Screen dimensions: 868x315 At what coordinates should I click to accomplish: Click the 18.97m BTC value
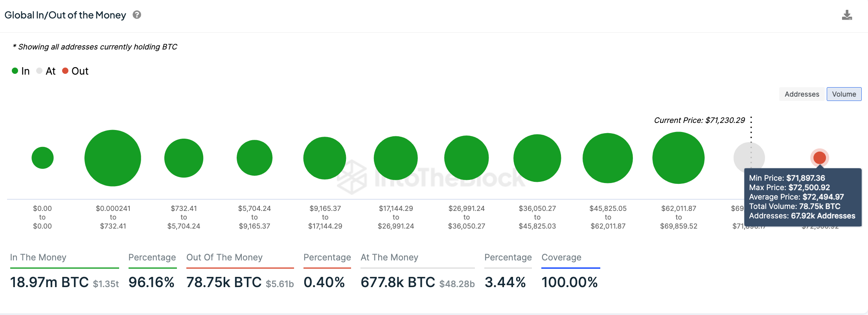(50, 282)
